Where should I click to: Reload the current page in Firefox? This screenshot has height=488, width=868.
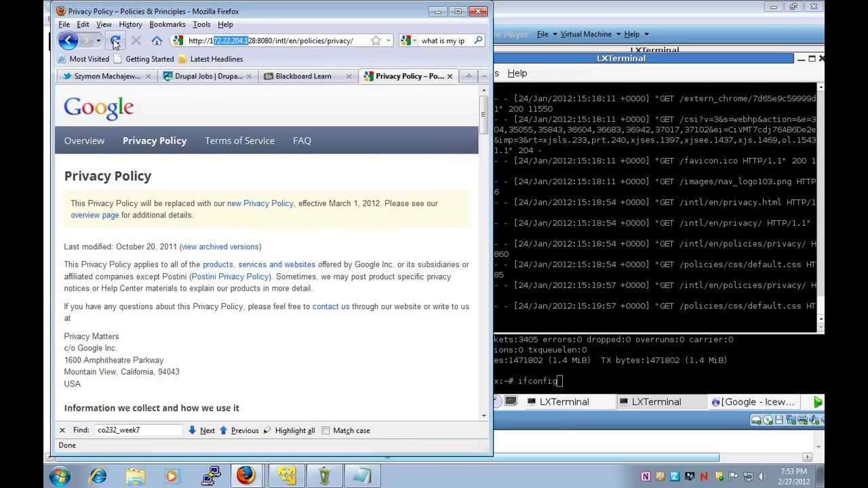[x=115, y=41]
